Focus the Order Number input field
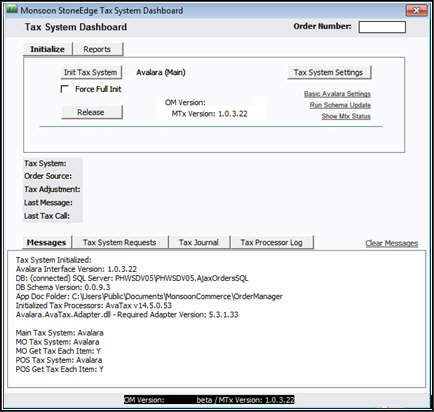Screen dimensions: 434x412 click(382, 27)
